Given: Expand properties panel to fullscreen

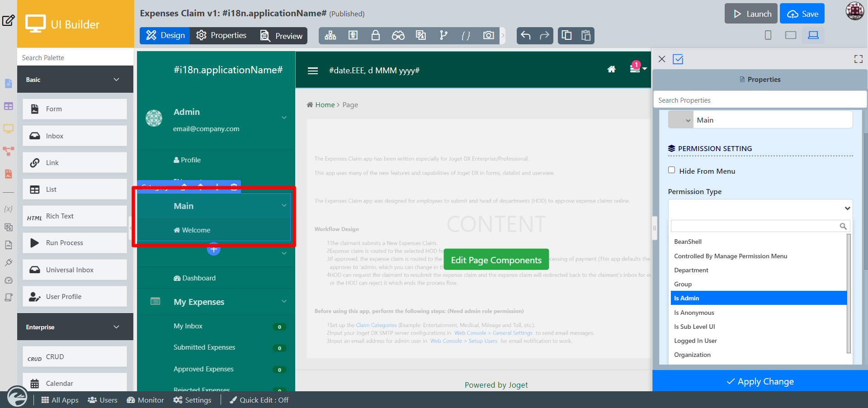Looking at the screenshot, I should pyautogui.click(x=859, y=59).
